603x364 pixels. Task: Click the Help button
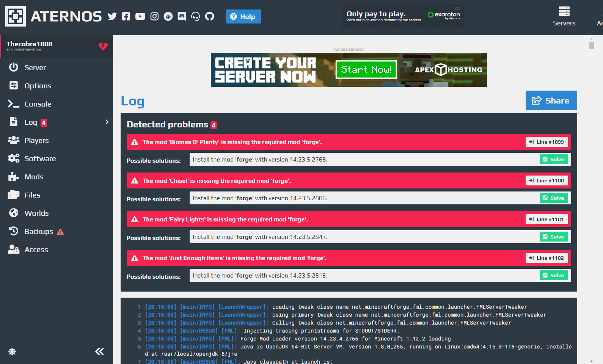tap(243, 16)
